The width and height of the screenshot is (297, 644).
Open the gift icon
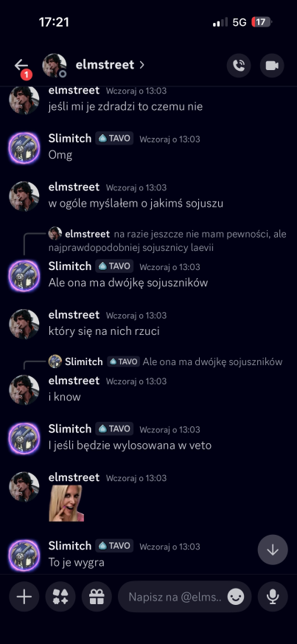click(x=97, y=596)
